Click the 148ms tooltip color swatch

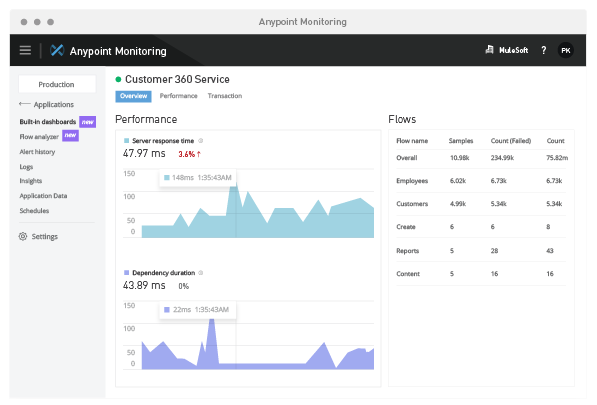(166, 177)
